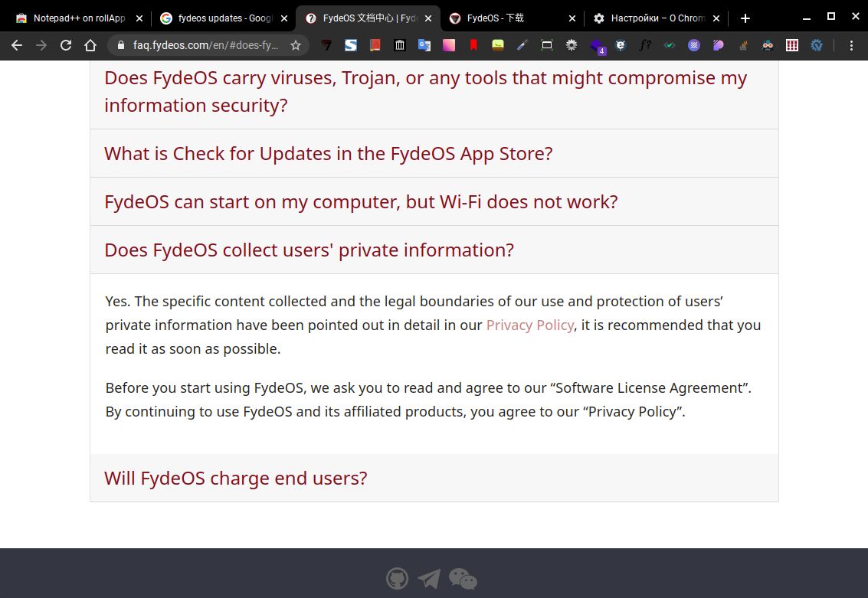Expand the Check for Updates App Store question
This screenshot has width=868, height=598.
[434, 153]
